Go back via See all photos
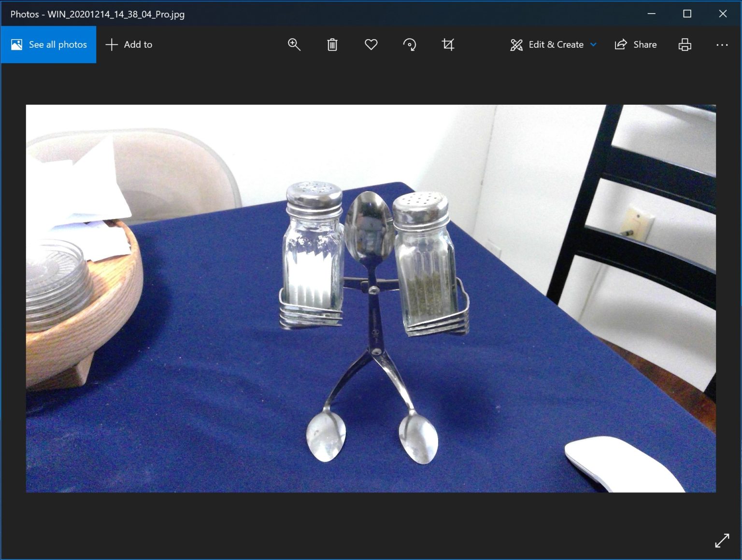Image resolution: width=742 pixels, height=560 pixels. pyautogui.click(x=57, y=44)
